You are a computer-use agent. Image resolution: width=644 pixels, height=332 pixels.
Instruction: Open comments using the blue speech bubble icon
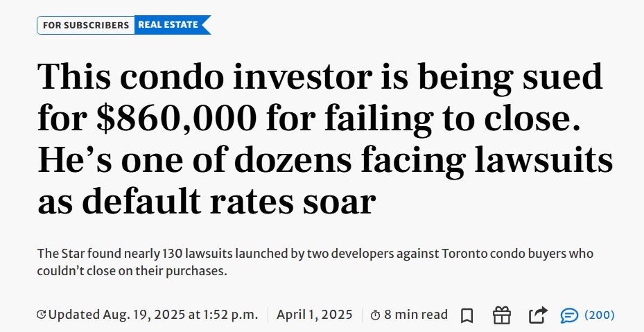pos(569,315)
